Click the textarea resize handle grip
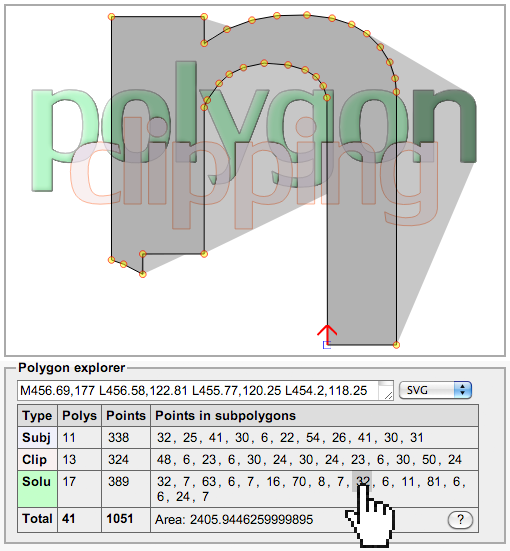The width and height of the screenshot is (510, 551). 389,396
